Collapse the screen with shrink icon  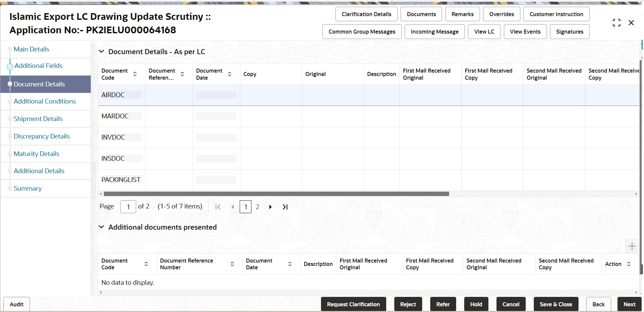[616, 23]
